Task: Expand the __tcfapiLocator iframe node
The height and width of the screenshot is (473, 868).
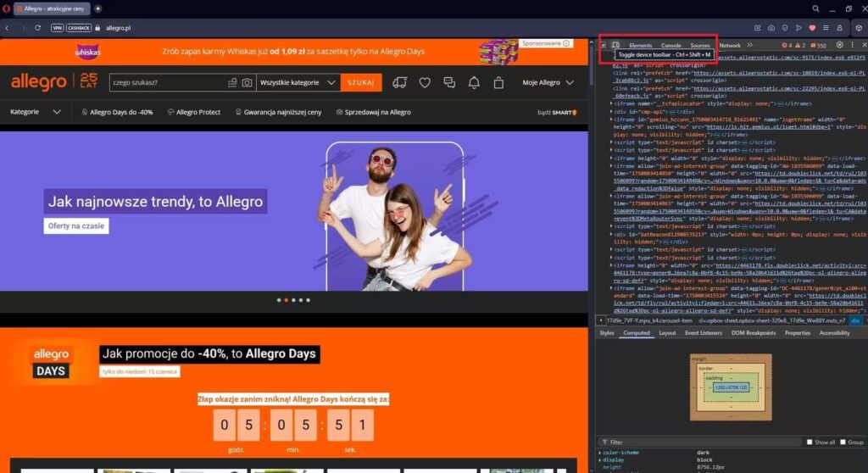Action: [x=611, y=103]
